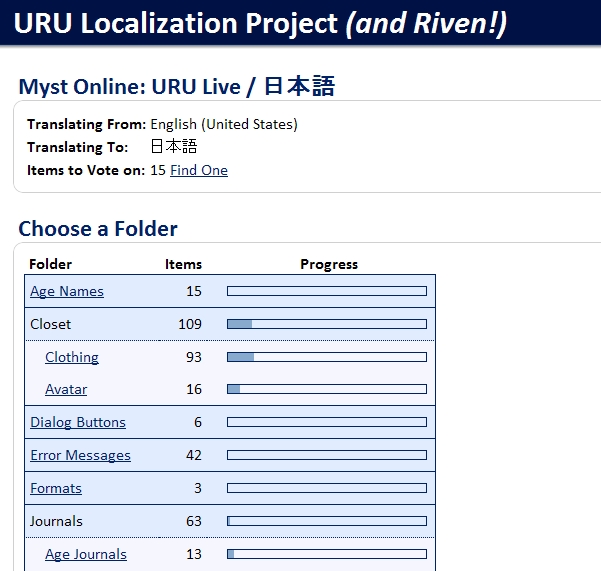601x571 pixels.
Task: Click the Myst Online: URU Live heading
Action: click(x=177, y=87)
